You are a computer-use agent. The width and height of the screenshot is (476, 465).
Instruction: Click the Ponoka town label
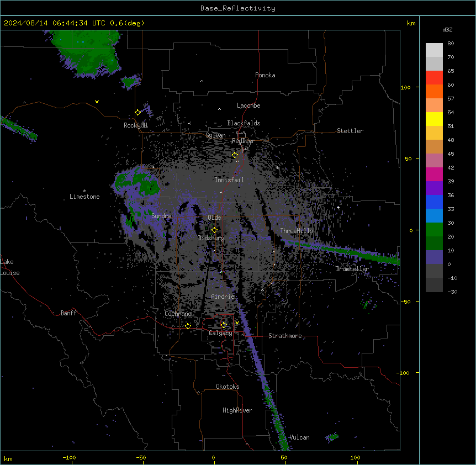[x=265, y=75]
